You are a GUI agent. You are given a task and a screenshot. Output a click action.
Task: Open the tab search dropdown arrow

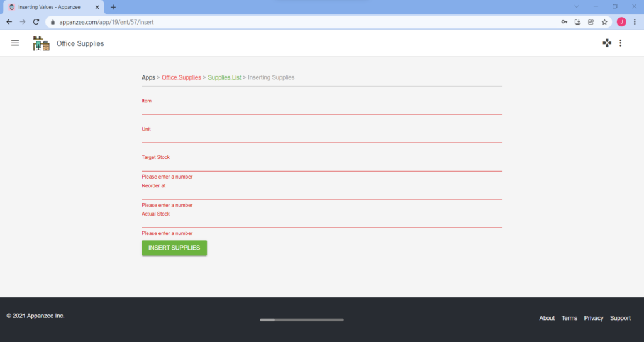tap(577, 6)
